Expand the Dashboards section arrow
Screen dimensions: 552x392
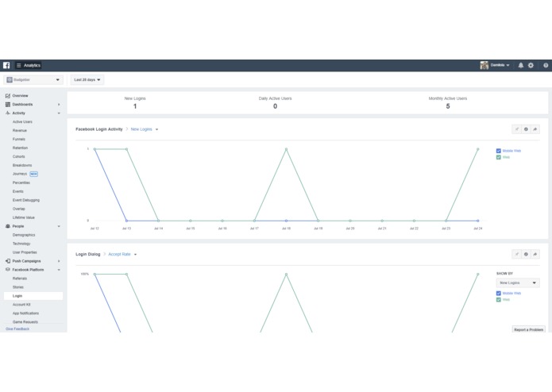(x=59, y=105)
